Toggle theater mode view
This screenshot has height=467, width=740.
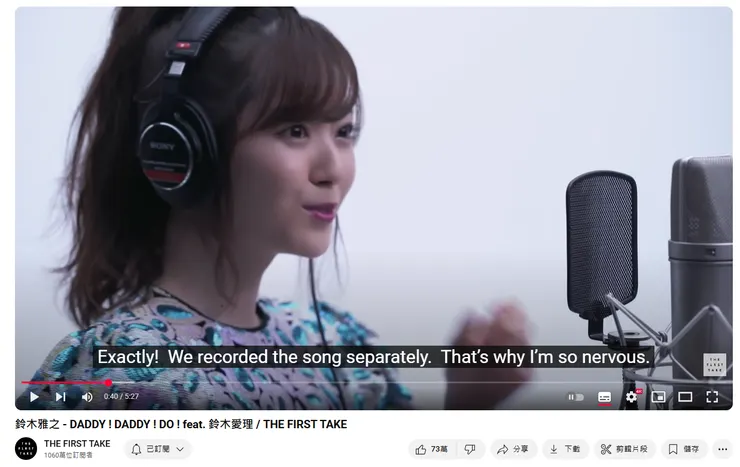(685, 397)
